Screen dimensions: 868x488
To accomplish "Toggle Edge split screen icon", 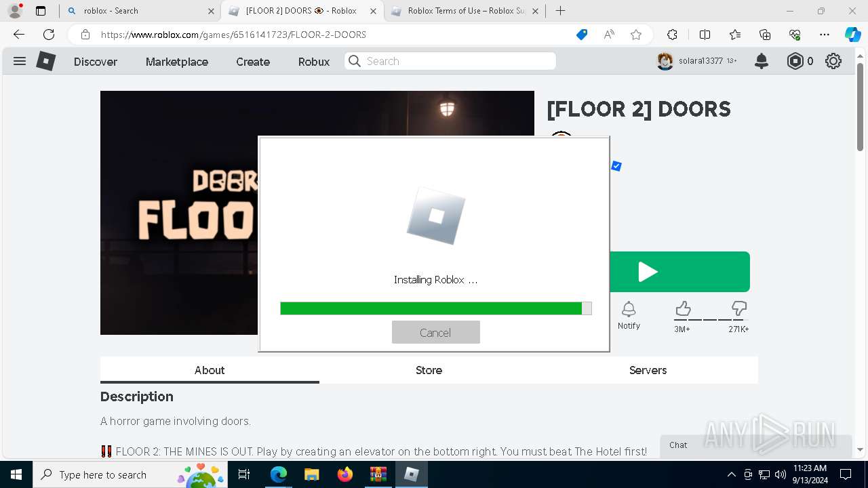I will (x=705, y=35).
